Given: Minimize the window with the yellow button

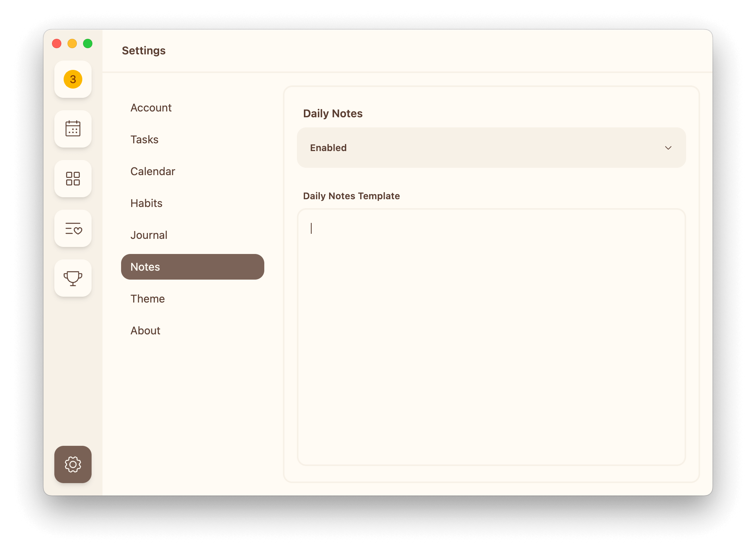Looking at the screenshot, I should pos(72,43).
